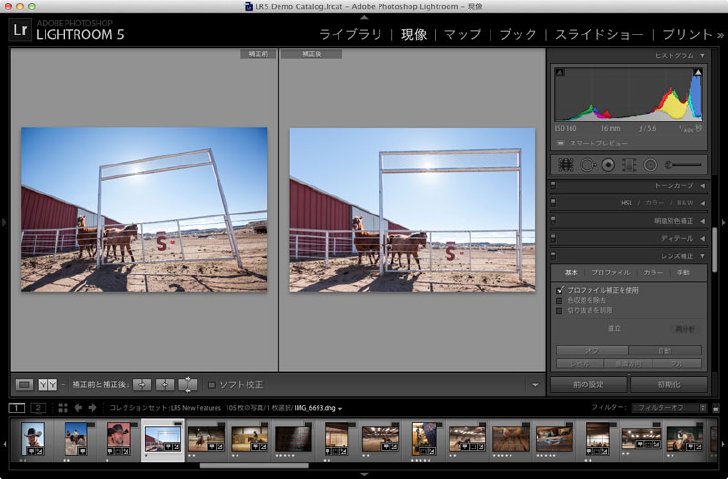This screenshot has height=479, width=728.
Task: Choose the Radial Filter tool
Action: [650, 165]
